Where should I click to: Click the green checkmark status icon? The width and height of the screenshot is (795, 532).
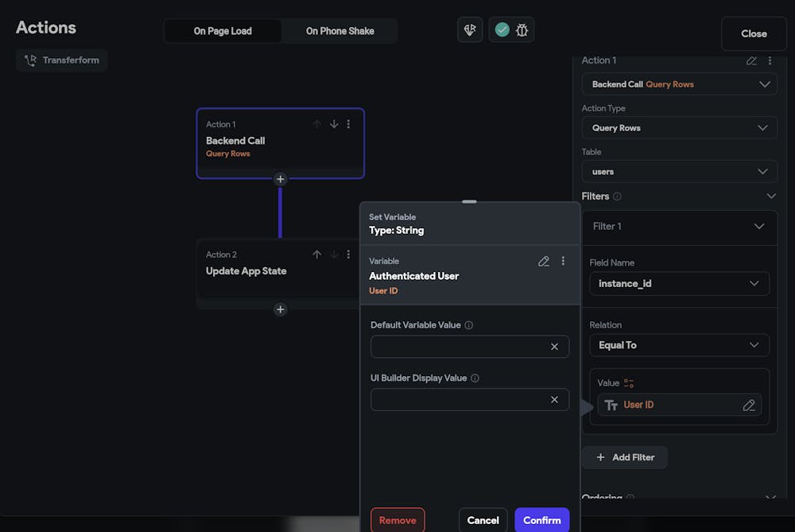click(502, 30)
